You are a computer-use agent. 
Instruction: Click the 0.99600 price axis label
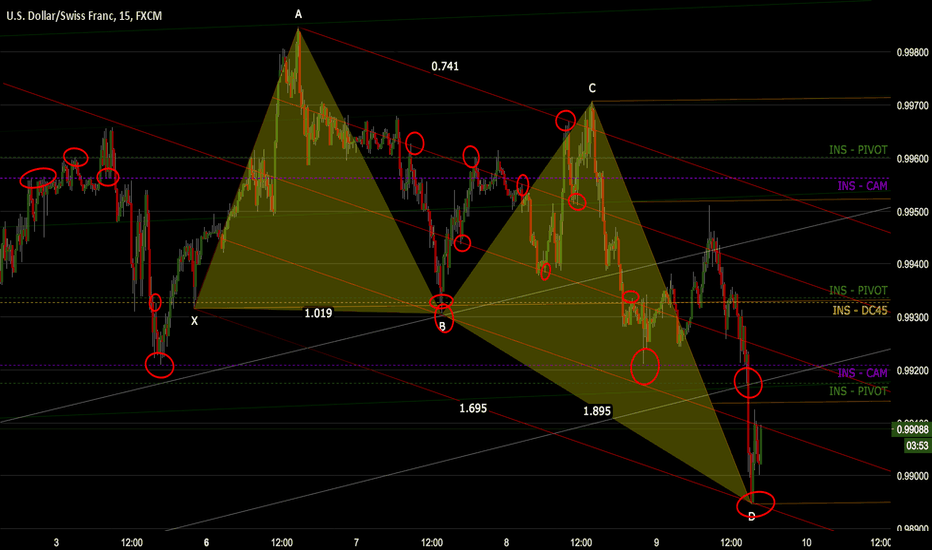click(x=912, y=159)
